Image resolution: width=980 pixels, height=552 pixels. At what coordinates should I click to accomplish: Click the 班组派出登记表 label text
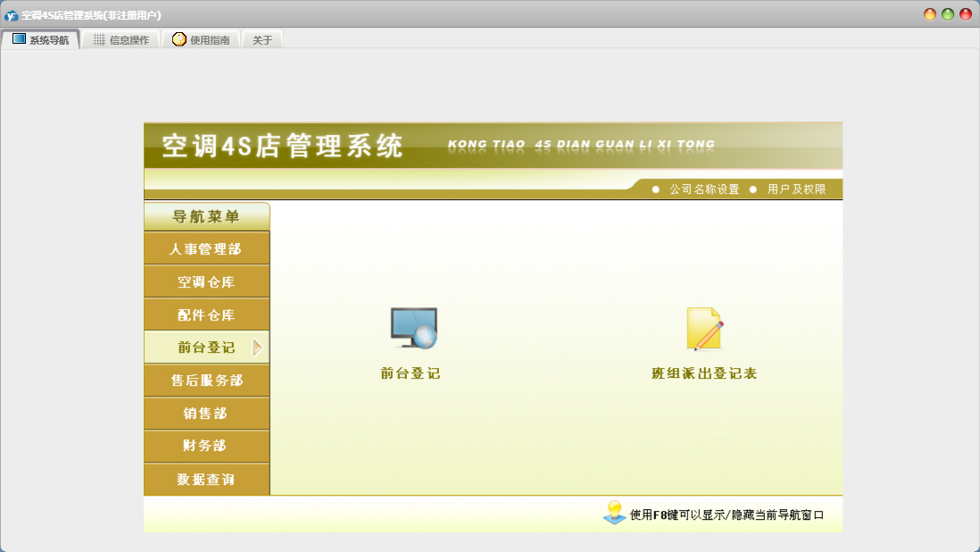click(704, 373)
